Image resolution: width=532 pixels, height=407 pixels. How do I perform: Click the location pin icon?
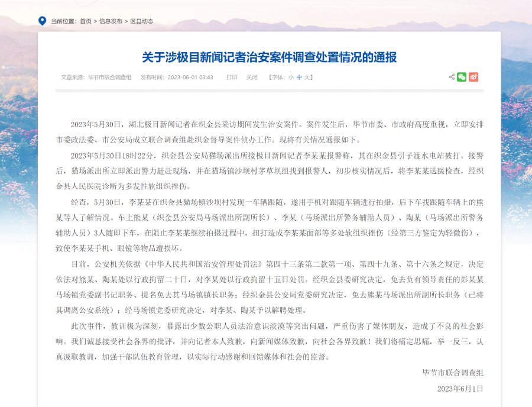point(42,21)
